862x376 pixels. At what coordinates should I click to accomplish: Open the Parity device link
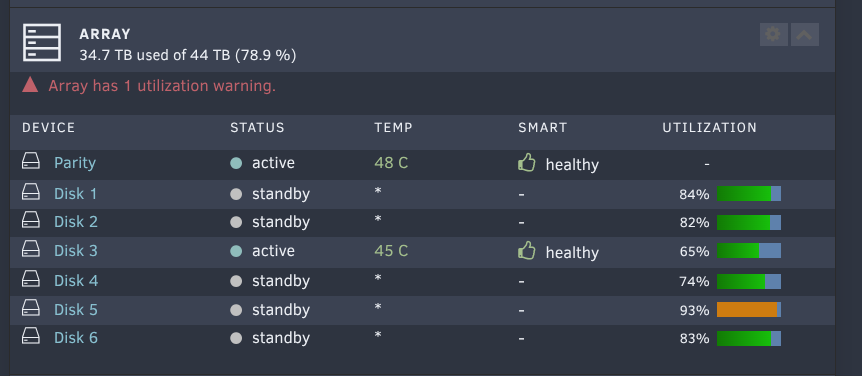(x=75, y=163)
